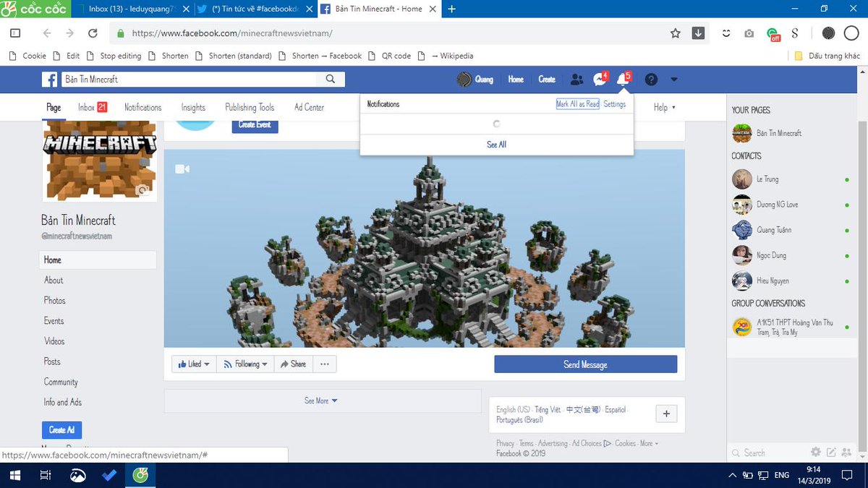The image size is (868, 488).
Task: Expand the More footer link
Action: [x=649, y=443]
